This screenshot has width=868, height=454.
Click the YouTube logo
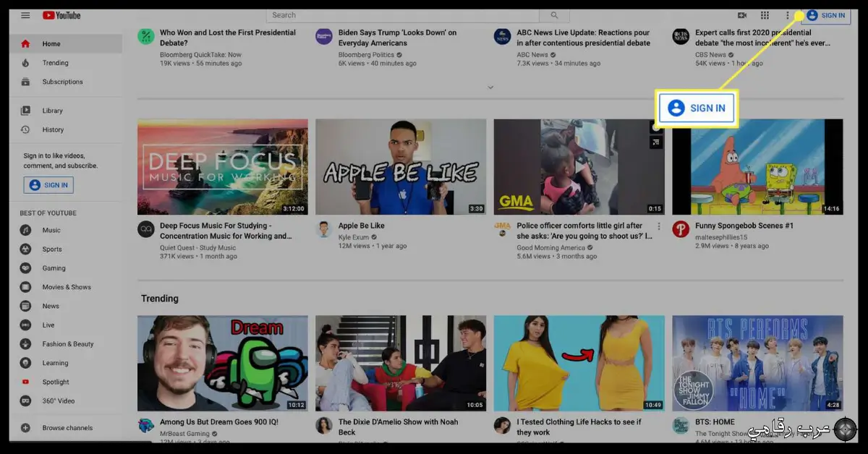tap(61, 15)
